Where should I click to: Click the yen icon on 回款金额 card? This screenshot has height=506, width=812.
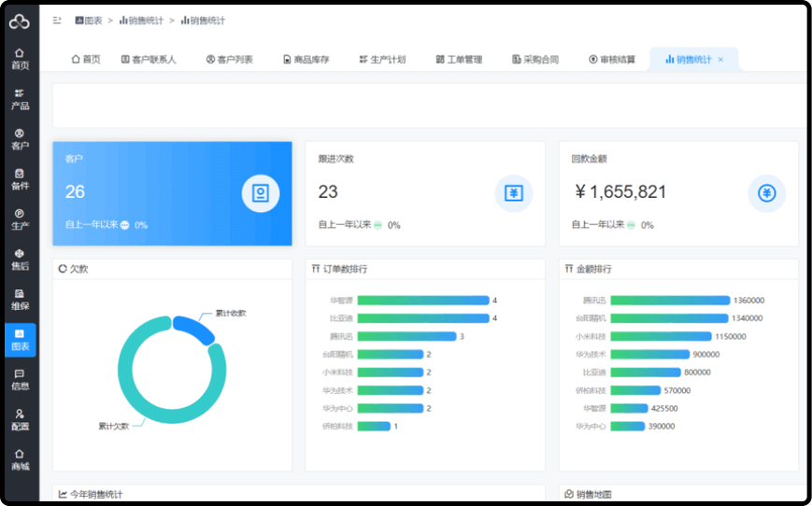click(x=766, y=193)
